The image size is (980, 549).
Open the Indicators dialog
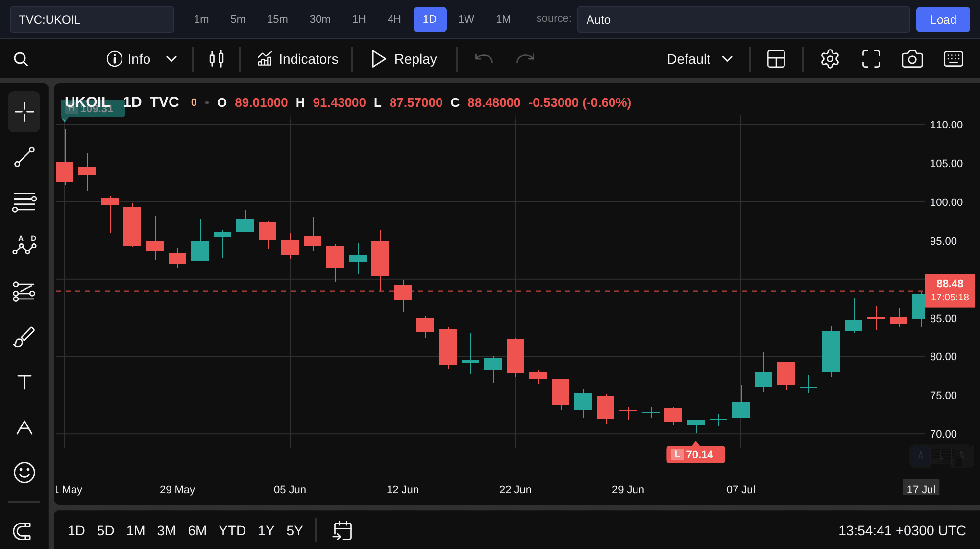297,59
